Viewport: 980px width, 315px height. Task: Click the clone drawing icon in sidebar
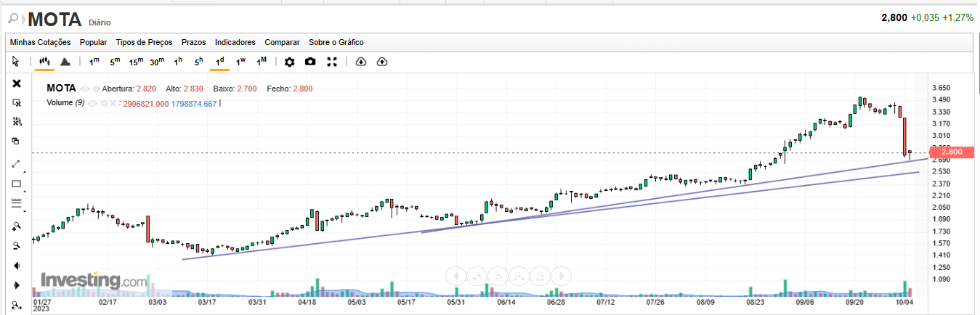(x=17, y=141)
